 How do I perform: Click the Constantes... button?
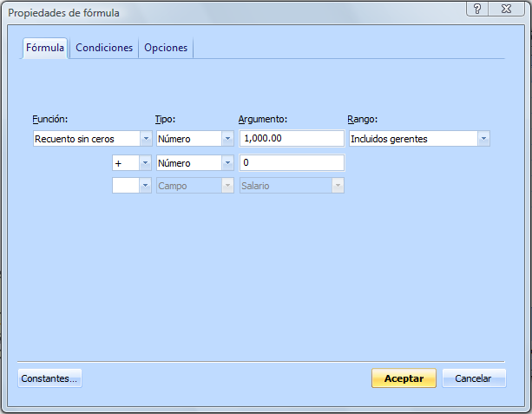(49, 378)
